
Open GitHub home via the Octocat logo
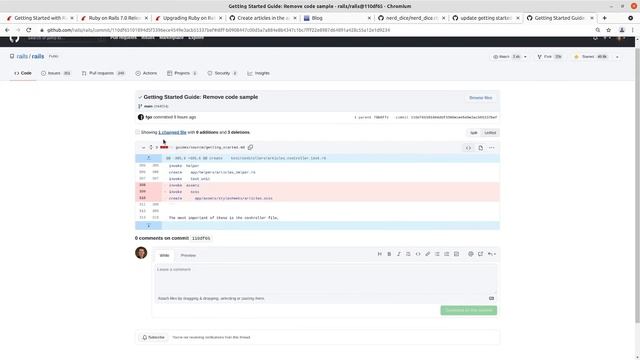[14, 39]
